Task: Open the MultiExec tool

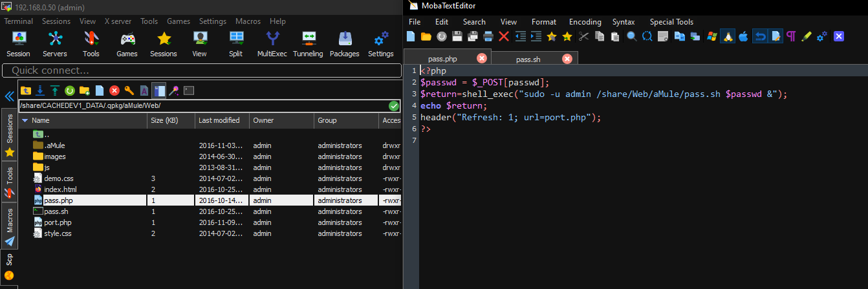Action: [x=272, y=43]
